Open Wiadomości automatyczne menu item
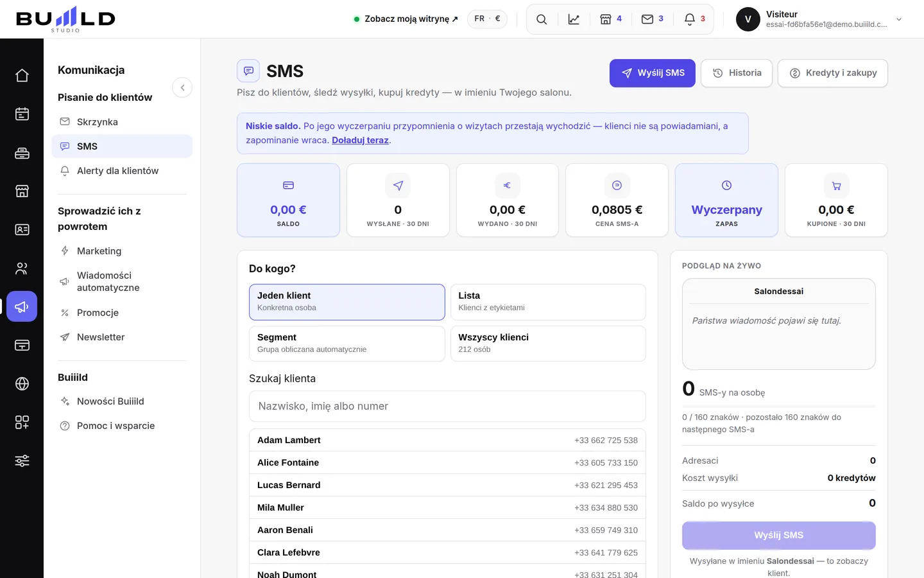This screenshot has width=924, height=578. click(x=122, y=281)
